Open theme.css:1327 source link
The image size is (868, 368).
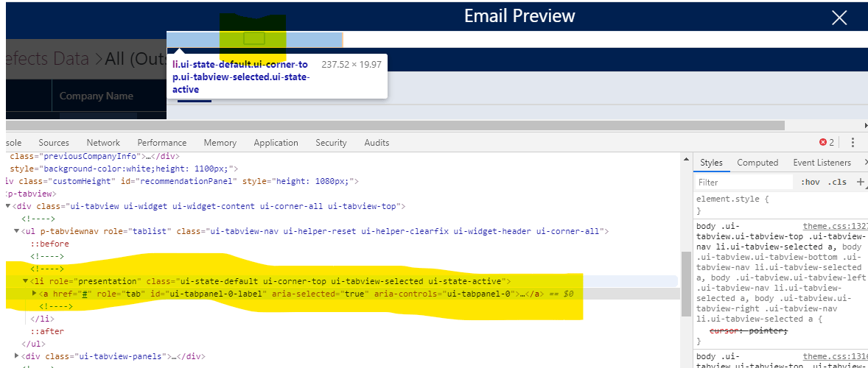(836, 226)
